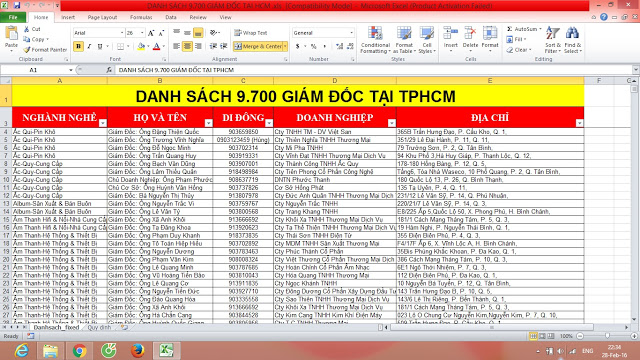Open Sort & Filter icon
This screenshot has height=360, width=640.
pyautogui.click(x=553, y=33)
